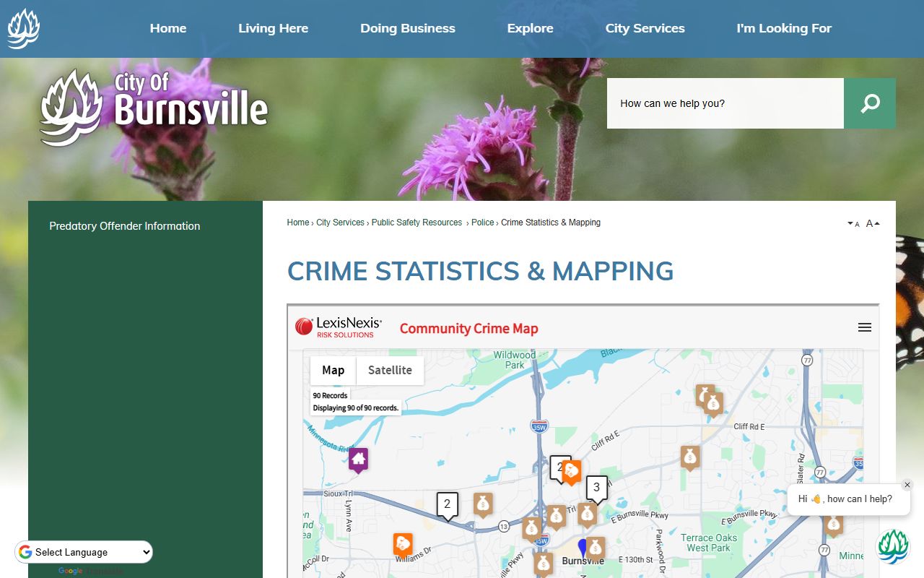Go to Police breadcrumb link

(x=483, y=223)
